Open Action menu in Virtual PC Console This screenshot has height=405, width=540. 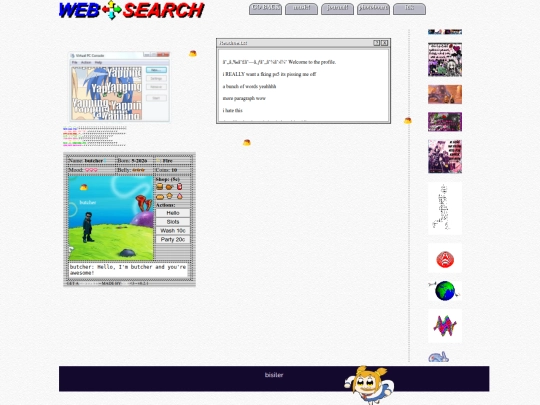click(x=86, y=63)
